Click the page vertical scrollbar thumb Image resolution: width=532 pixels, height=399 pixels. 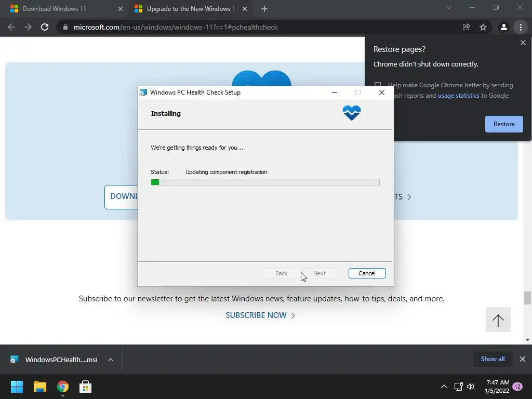(527, 298)
